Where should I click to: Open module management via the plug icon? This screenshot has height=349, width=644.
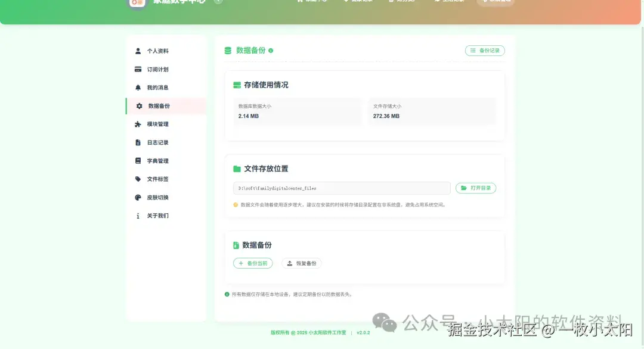tap(137, 124)
